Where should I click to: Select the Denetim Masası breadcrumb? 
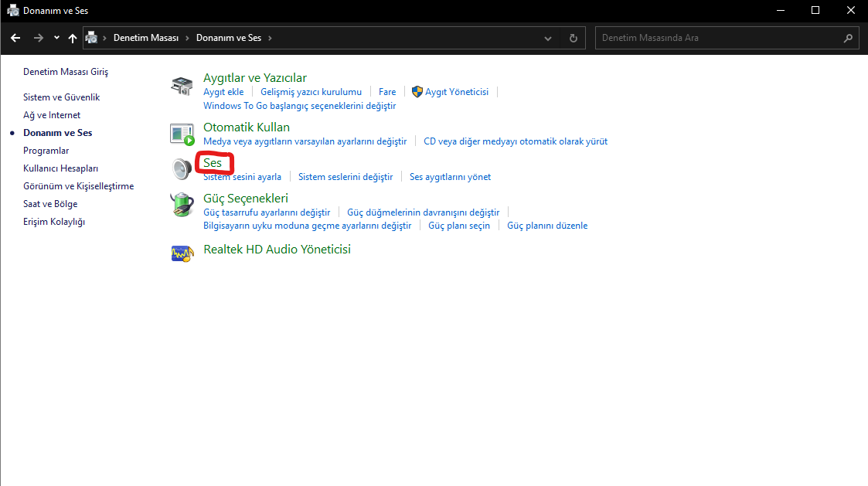[146, 38]
